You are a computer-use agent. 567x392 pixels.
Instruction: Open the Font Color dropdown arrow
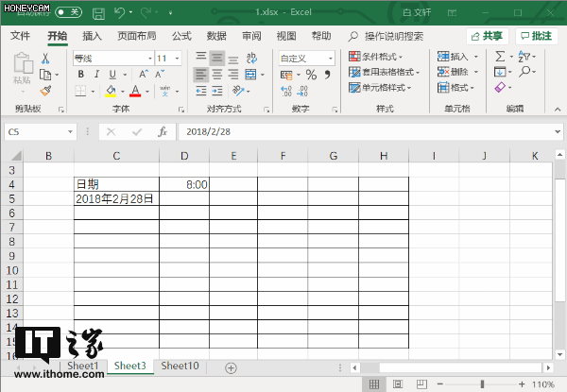(147, 92)
